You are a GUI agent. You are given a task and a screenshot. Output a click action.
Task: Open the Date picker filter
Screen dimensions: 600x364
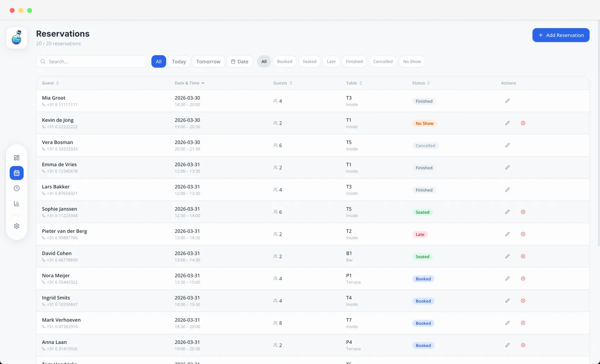(x=240, y=62)
